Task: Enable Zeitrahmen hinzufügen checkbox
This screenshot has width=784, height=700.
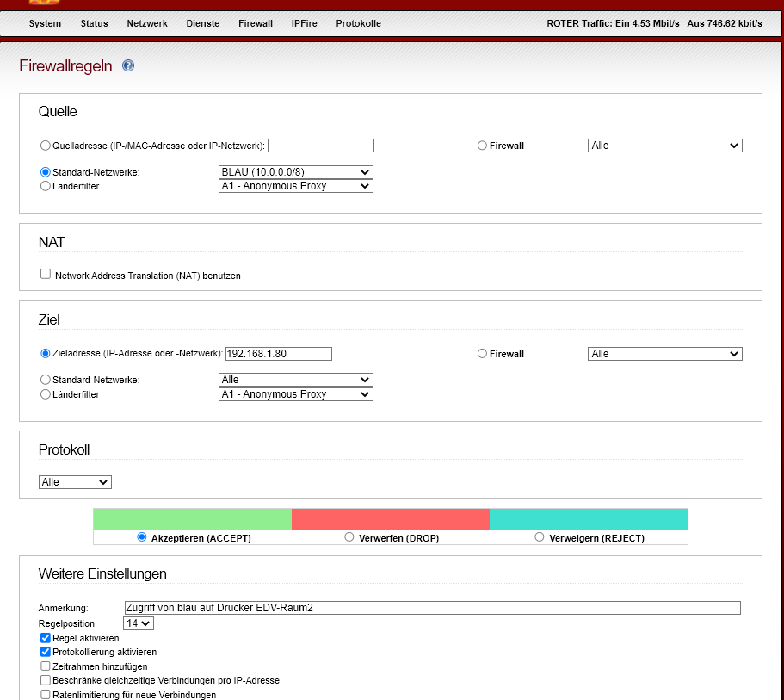Action: click(x=46, y=666)
